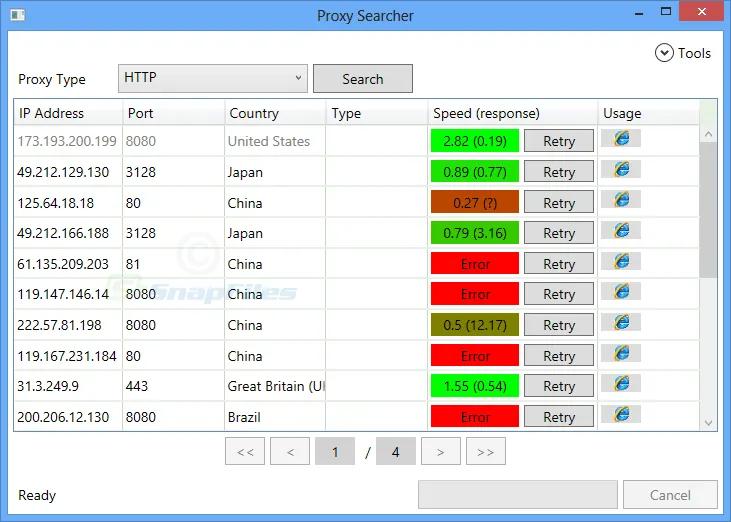Viewport: 731px width, 522px height.
Task: Click the Usage column header
Action: [x=648, y=113]
